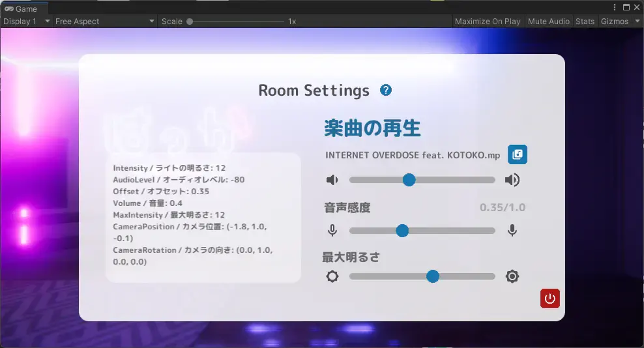Click the low volume speaker icon

pyautogui.click(x=332, y=180)
